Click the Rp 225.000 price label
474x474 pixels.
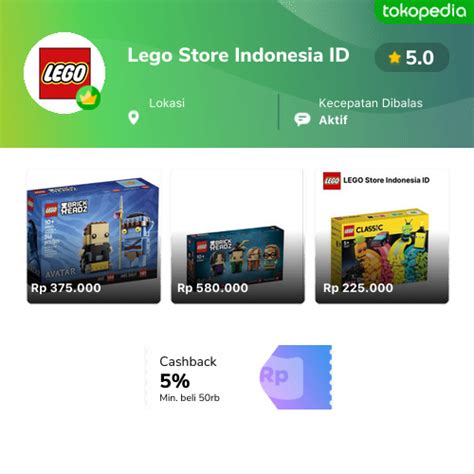tap(358, 288)
